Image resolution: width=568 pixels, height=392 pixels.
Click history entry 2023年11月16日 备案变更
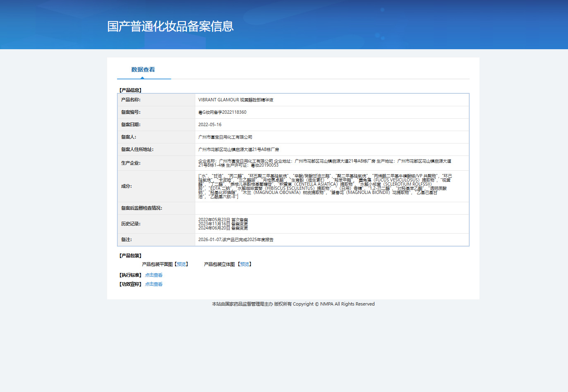[223, 224]
